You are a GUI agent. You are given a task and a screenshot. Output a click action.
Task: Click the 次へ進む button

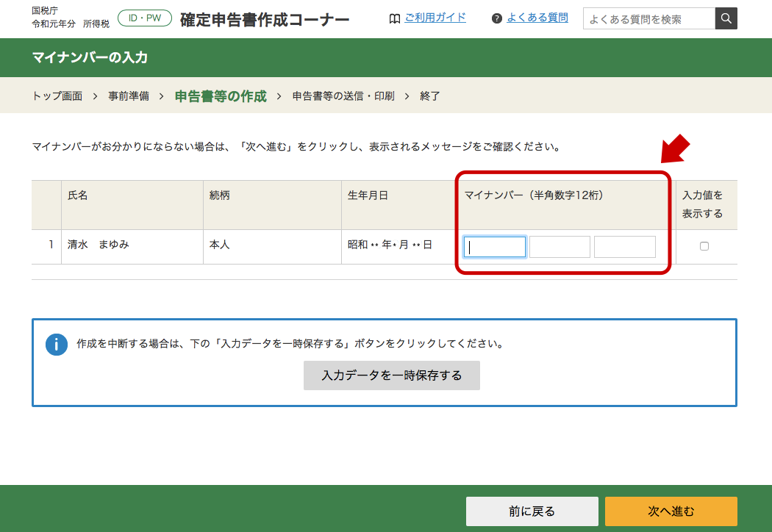[x=671, y=511]
